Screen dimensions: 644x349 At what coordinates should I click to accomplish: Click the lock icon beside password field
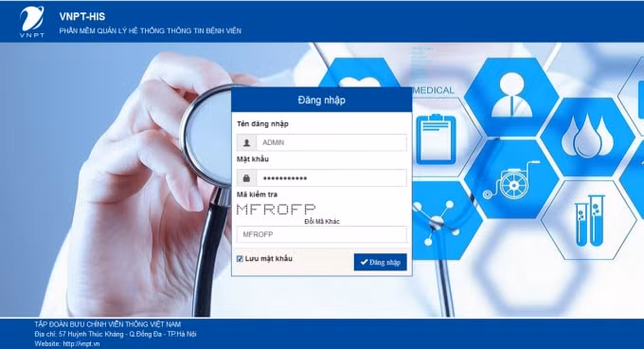247,178
